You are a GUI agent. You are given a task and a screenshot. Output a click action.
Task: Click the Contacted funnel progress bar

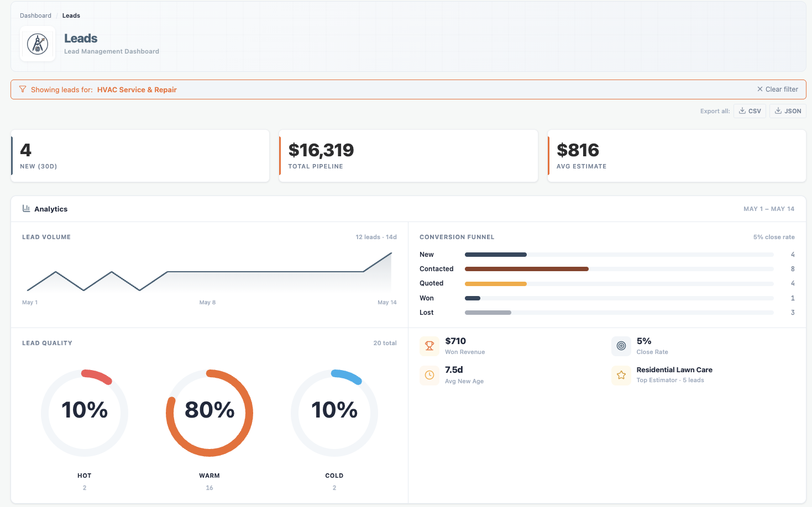[619, 269]
